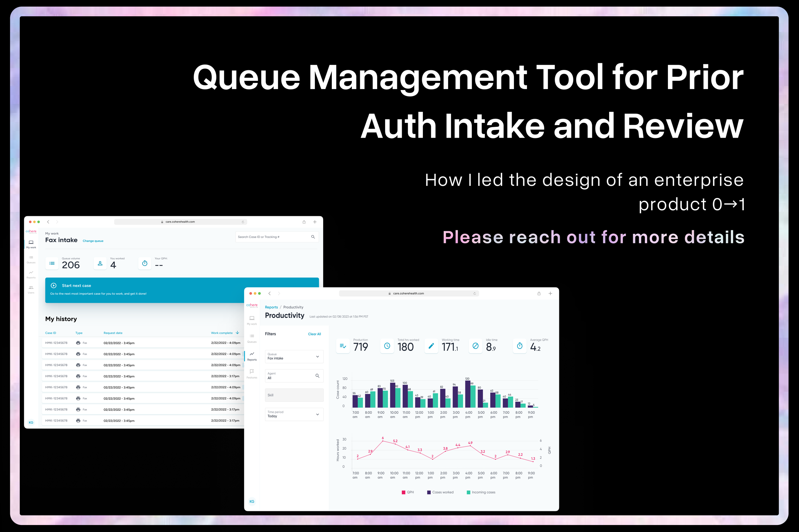799x532 pixels.
Task: Expand the Time period Today dropdown
Action: 317,414
